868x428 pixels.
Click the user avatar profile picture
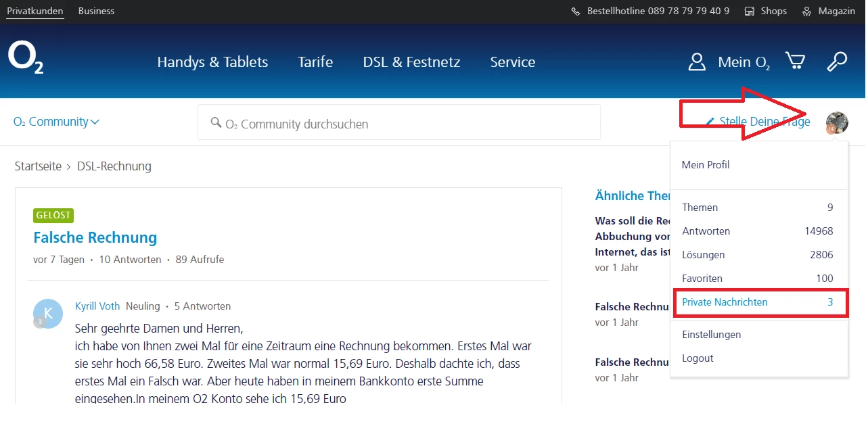click(x=837, y=122)
